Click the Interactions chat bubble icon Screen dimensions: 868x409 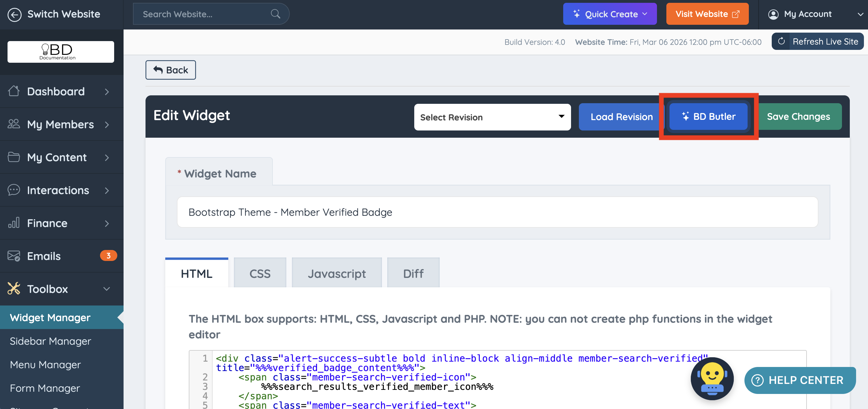click(x=14, y=190)
